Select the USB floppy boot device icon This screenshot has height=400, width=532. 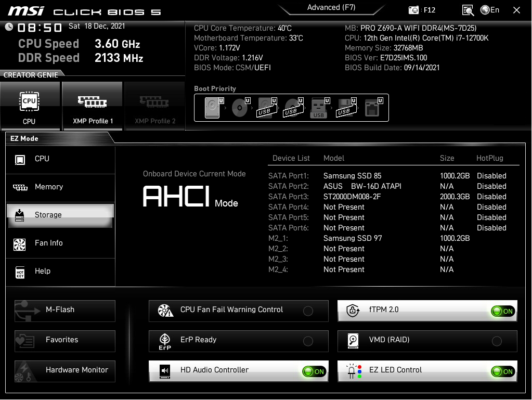tap(346, 108)
